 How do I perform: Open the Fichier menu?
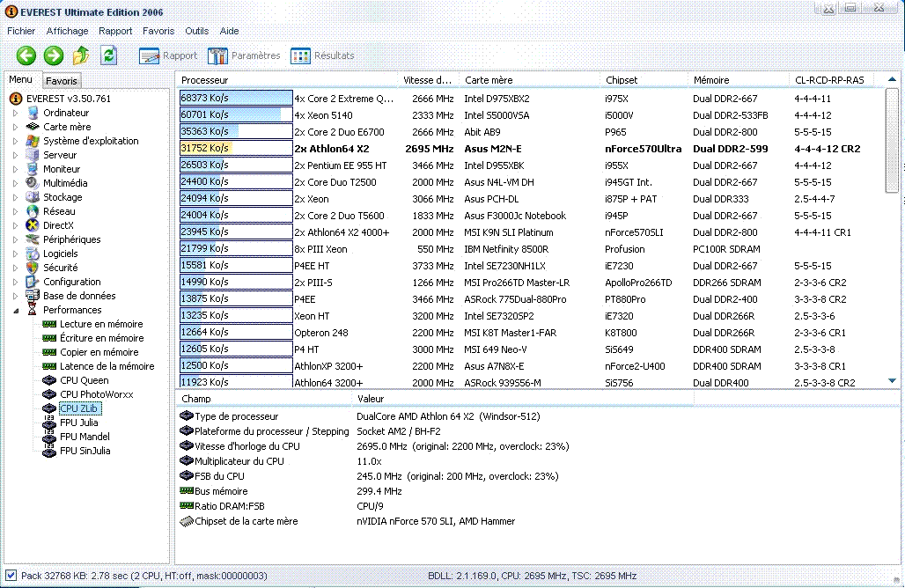21,31
